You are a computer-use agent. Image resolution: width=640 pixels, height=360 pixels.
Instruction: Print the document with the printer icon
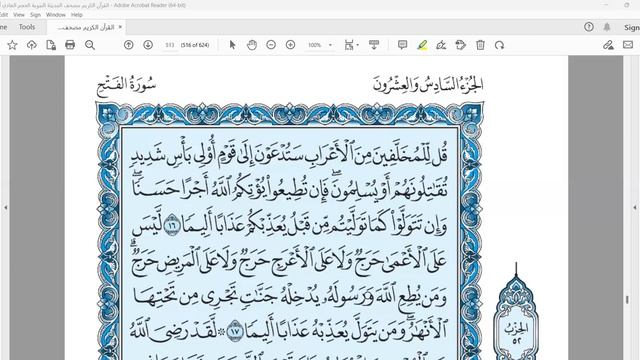pos(70,45)
